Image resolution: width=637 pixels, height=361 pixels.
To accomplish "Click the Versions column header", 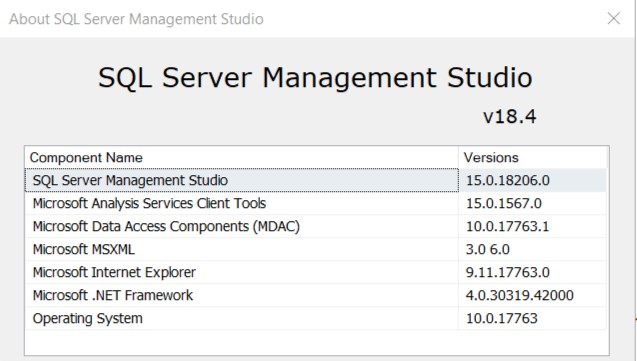I will tap(533, 157).
